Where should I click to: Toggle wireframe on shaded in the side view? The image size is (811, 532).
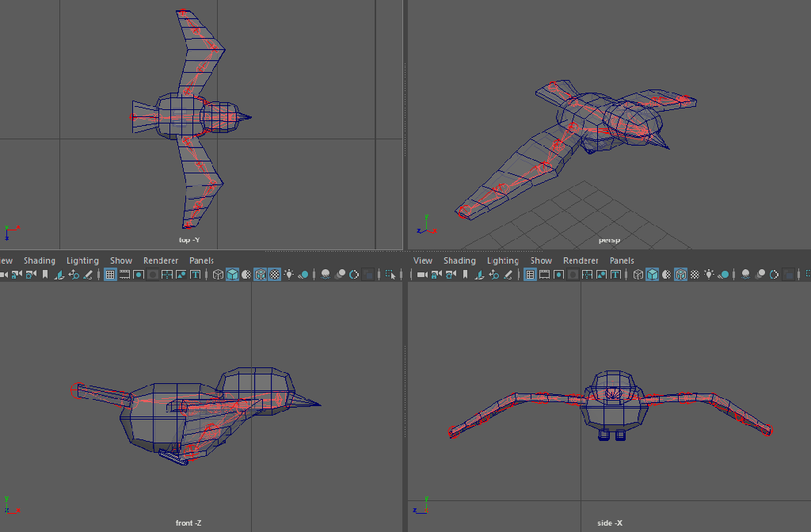(x=680, y=275)
